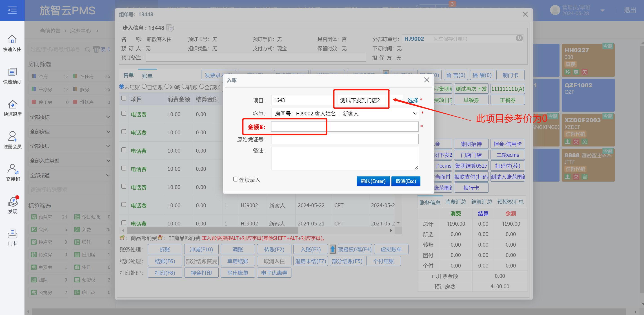Image resolution: width=644 pixels, height=315 pixels.
Task: Click 会员 tag filter icon
Action: 34,229
